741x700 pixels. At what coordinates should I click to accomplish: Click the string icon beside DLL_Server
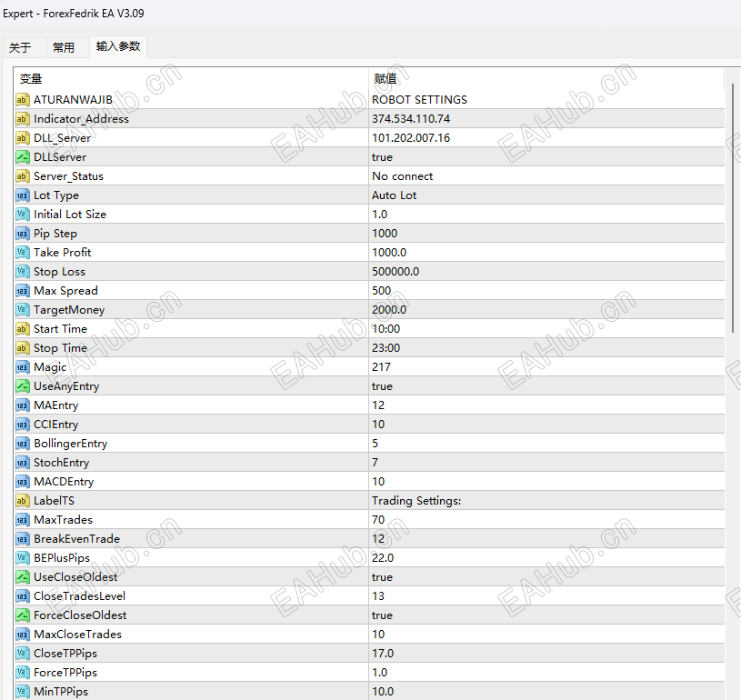22,138
